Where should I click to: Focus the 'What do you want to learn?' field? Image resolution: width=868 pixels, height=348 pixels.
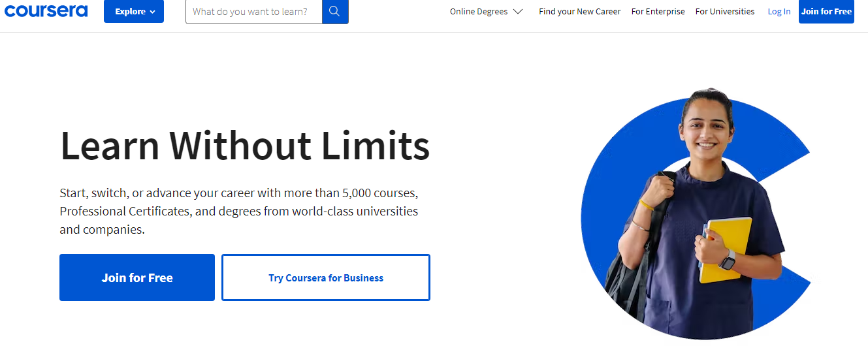click(x=254, y=12)
